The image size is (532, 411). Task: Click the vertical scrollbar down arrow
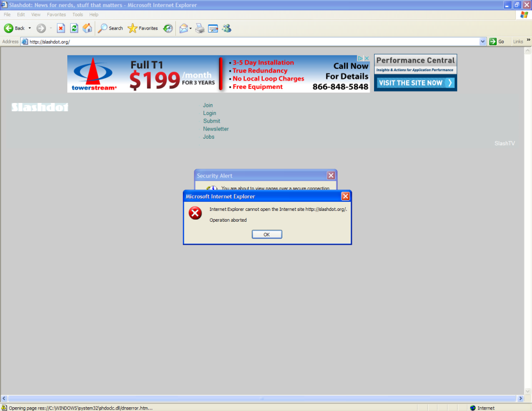527,391
